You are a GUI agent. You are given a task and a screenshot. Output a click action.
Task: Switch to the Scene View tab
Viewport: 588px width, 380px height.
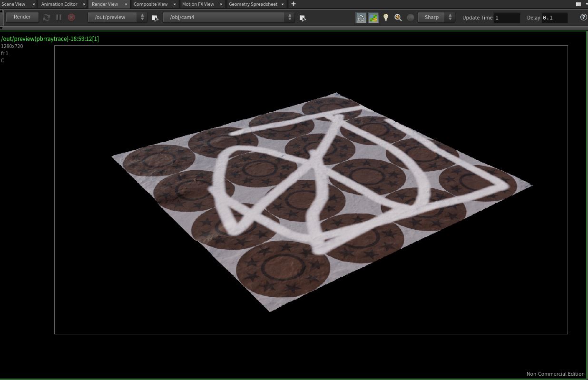click(x=13, y=4)
